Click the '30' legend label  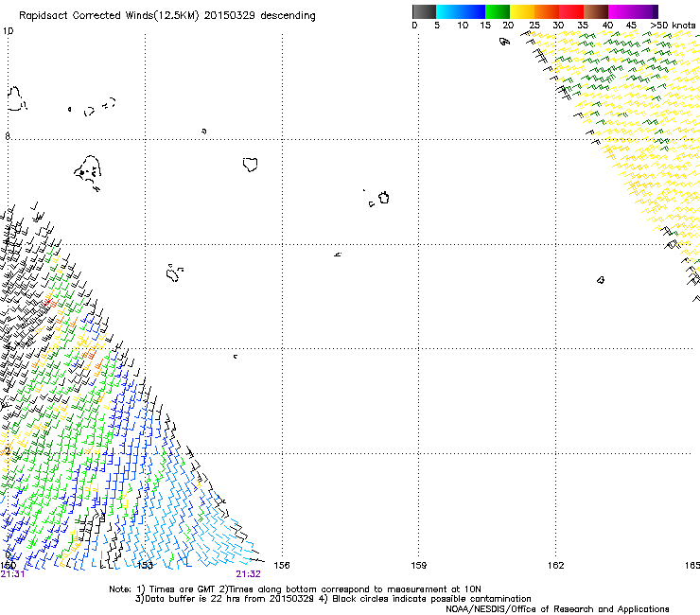coord(558,26)
